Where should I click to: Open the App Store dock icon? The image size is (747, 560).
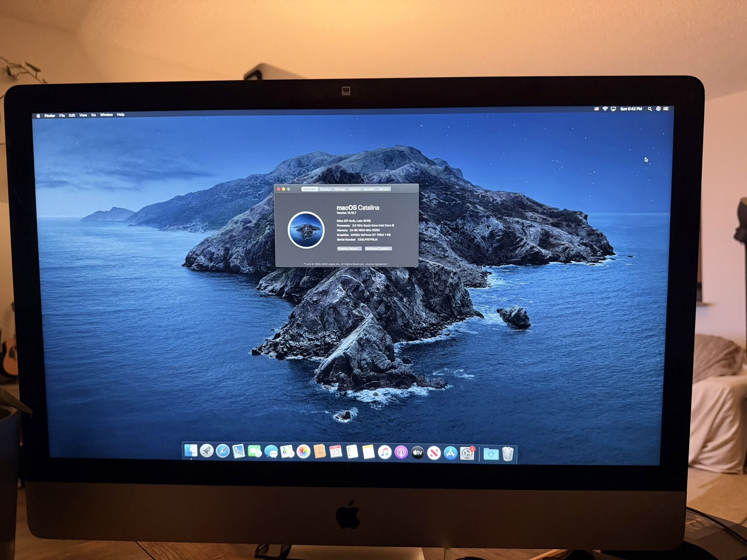(x=450, y=453)
